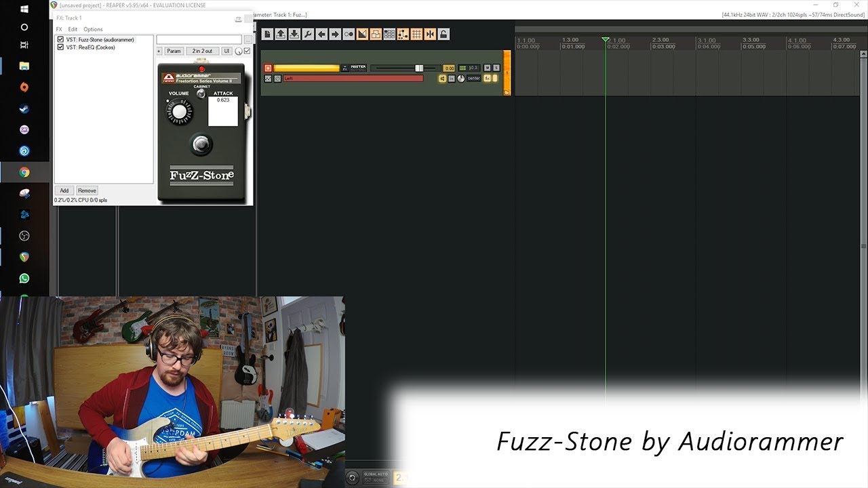Toggle auto-crossfade triangle icon
This screenshot has height=488, width=868.
tap(362, 34)
